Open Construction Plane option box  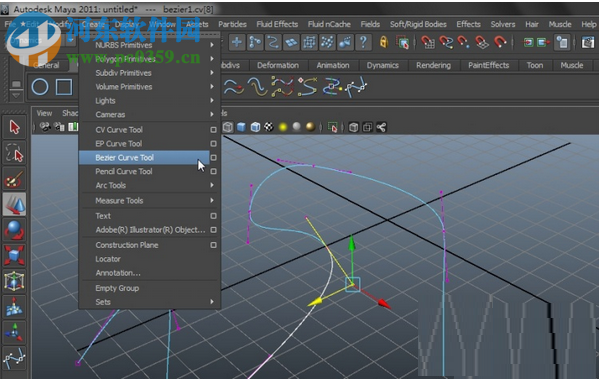coord(214,245)
